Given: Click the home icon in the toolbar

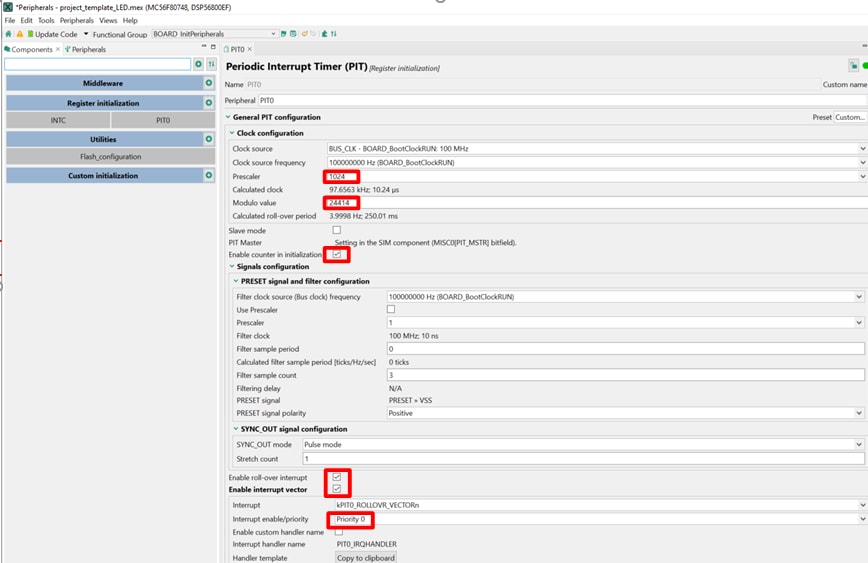Looking at the screenshot, I should (8, 34).
